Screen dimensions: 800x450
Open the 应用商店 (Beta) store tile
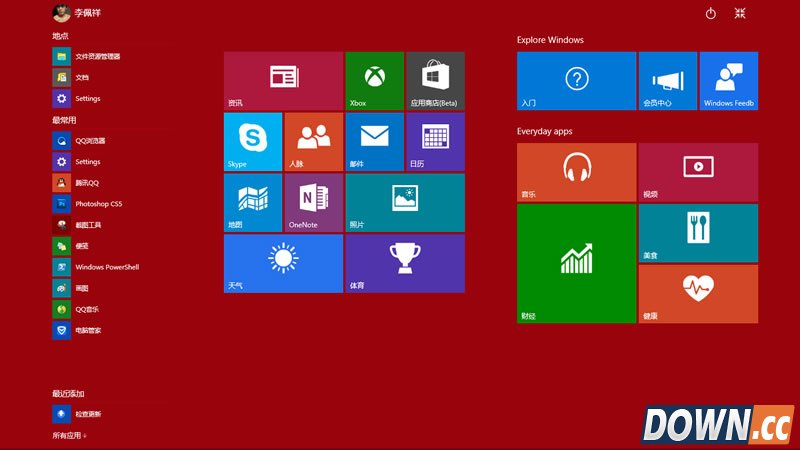point(435,80)
